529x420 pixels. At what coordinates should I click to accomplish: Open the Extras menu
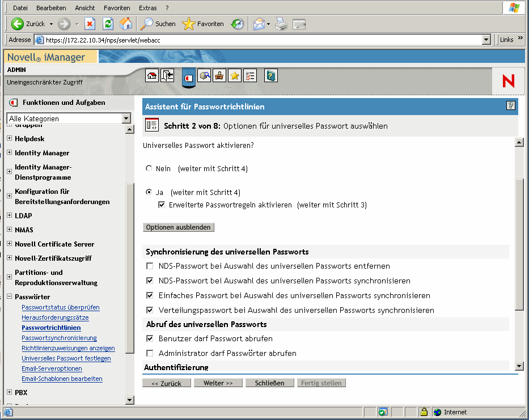pyautogui.click(x=147, y=7)
